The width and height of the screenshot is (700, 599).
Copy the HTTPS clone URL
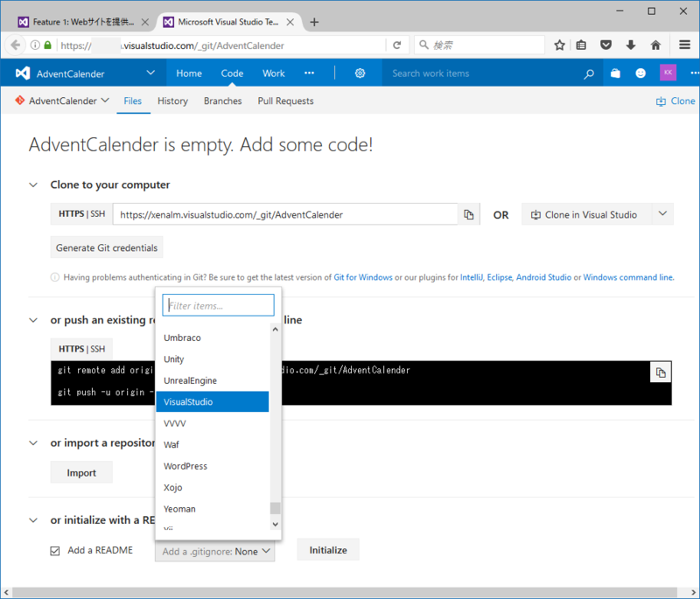(469, 214)
